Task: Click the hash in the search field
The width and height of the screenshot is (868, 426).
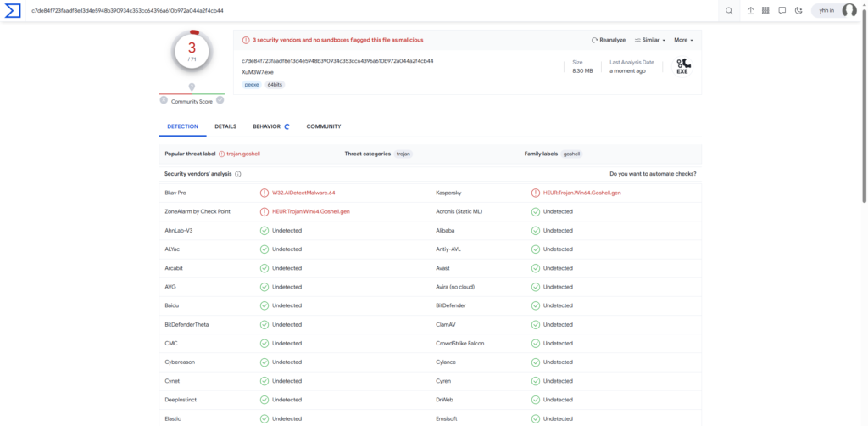Action: pyautogui.click(x=127, y=10)
